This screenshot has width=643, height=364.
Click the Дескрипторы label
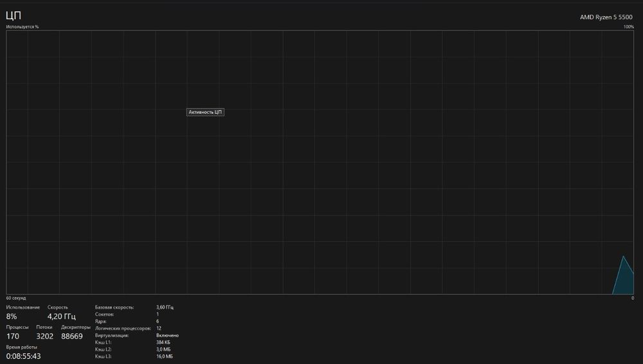pos(76,327)
